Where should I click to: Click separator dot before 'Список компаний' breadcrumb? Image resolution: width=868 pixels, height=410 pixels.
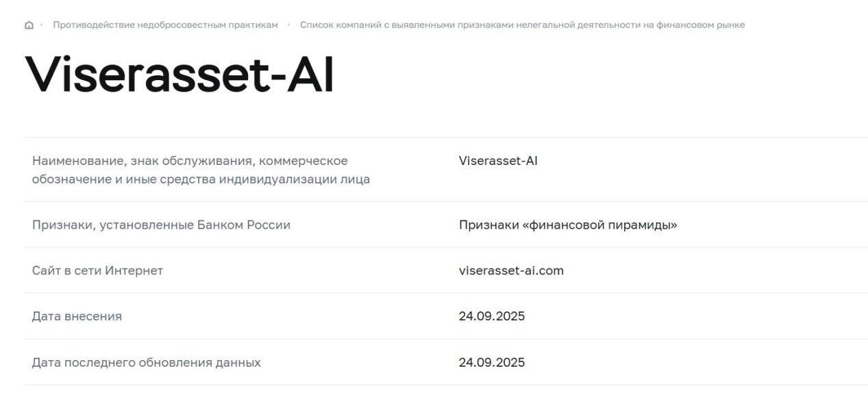tap(289, 25)
